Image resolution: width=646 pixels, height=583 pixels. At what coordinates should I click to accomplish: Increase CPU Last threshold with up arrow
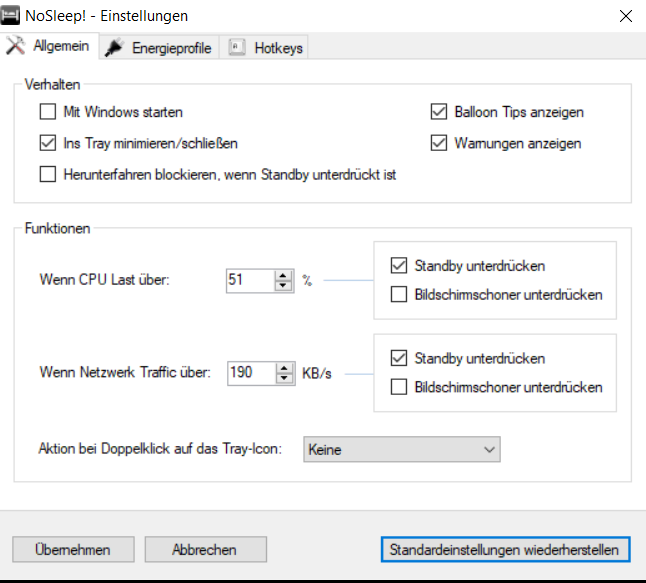[283, 276]
